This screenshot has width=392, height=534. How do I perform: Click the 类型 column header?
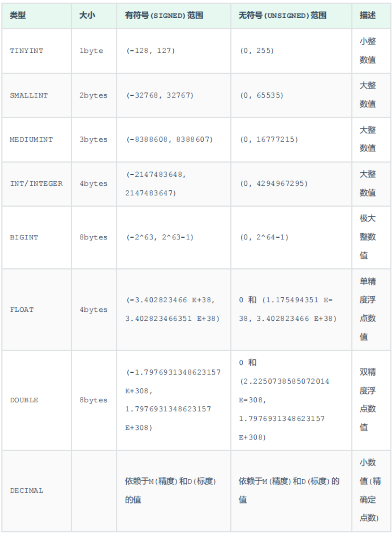pyautogui.click(x=18, y=15)
